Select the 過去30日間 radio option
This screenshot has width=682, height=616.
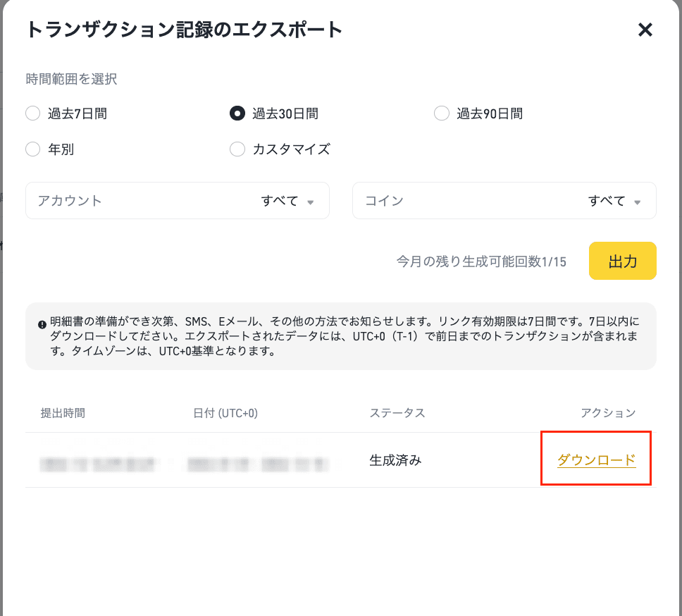[x=237, y=113]
